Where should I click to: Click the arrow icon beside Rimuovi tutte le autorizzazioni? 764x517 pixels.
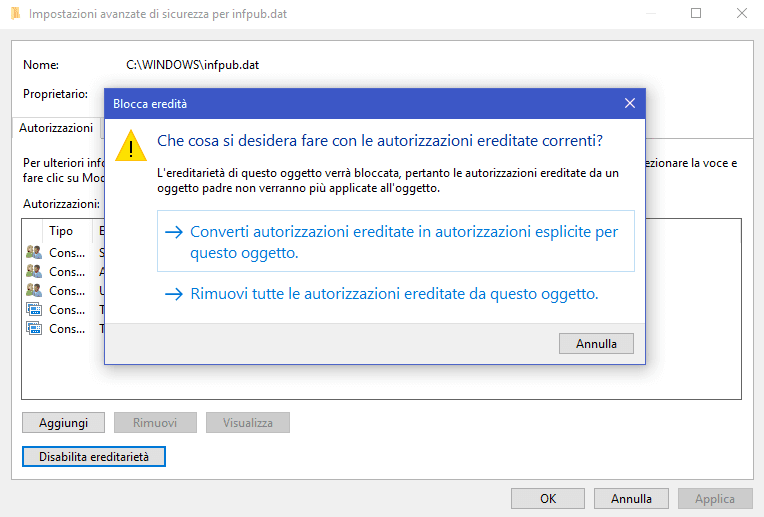pos(174,294)
